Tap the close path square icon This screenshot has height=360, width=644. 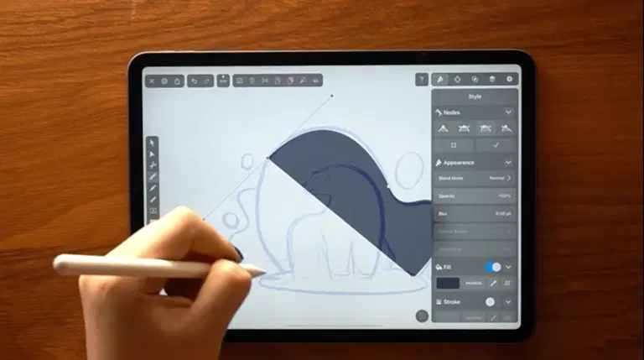(x=454, y=145)
